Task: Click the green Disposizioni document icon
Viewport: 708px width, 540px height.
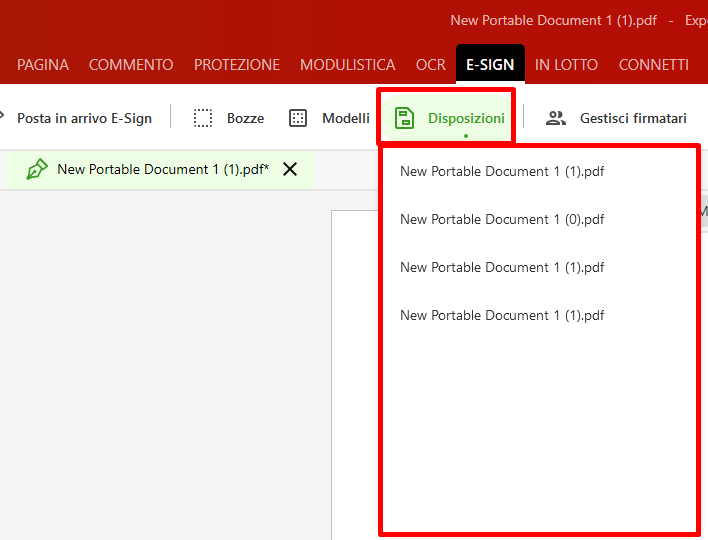Action: click(404, 118)
